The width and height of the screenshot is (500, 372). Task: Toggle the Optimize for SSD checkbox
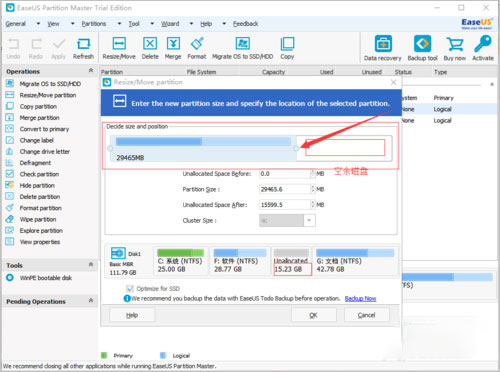[130, 289]
